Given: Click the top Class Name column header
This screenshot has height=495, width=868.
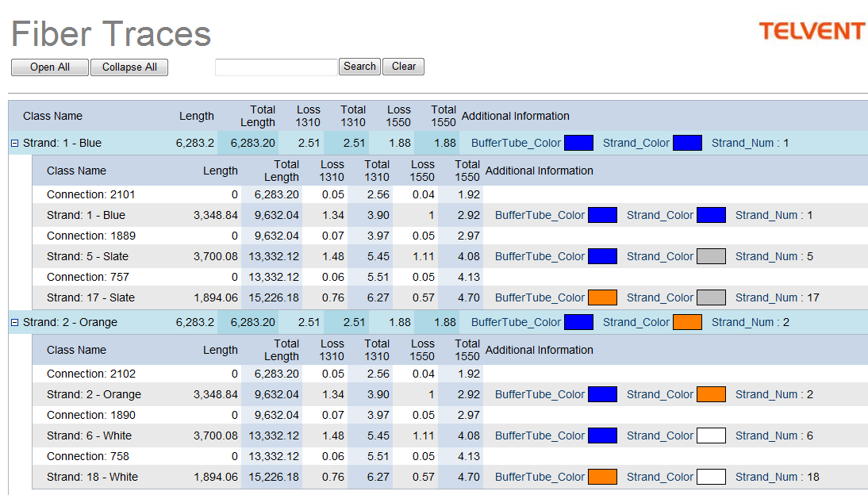Looking at the screenshot, I should [52, 116].
